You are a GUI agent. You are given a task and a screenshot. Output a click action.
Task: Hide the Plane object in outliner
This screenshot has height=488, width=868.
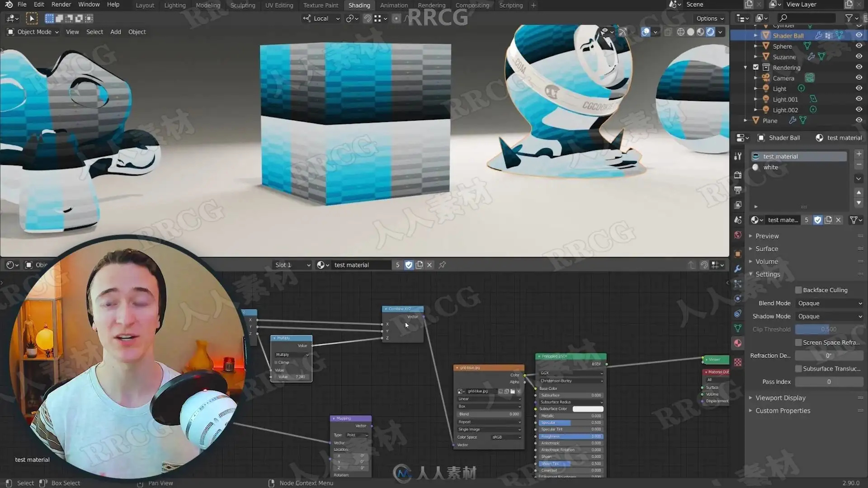(x=859, y=120)
